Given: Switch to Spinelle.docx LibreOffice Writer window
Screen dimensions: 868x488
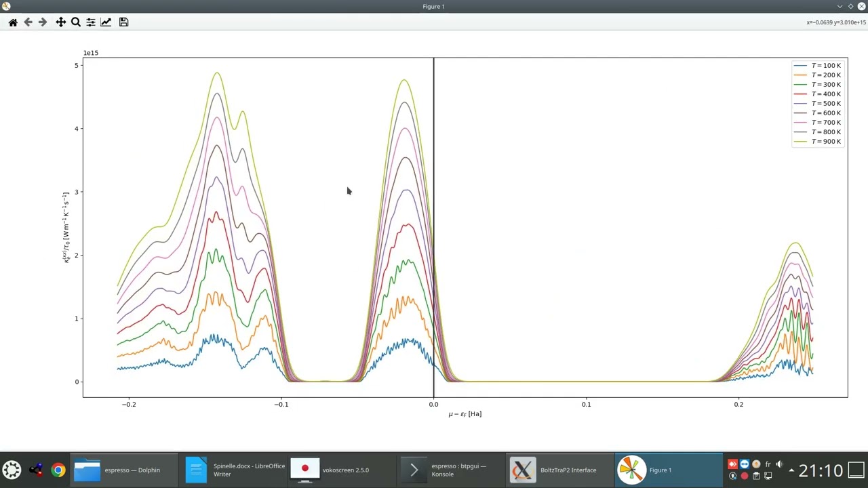Looking at the screenshot, I should coord(233,470).
